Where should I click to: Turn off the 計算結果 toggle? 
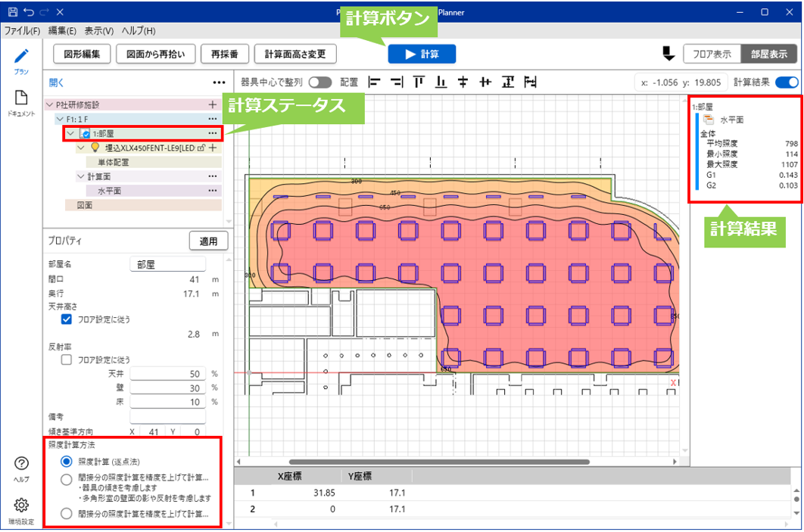787,82
